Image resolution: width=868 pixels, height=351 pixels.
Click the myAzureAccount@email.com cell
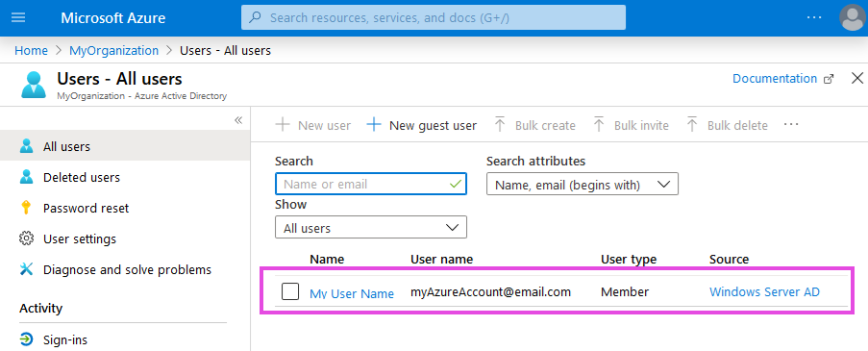point(490,291)
